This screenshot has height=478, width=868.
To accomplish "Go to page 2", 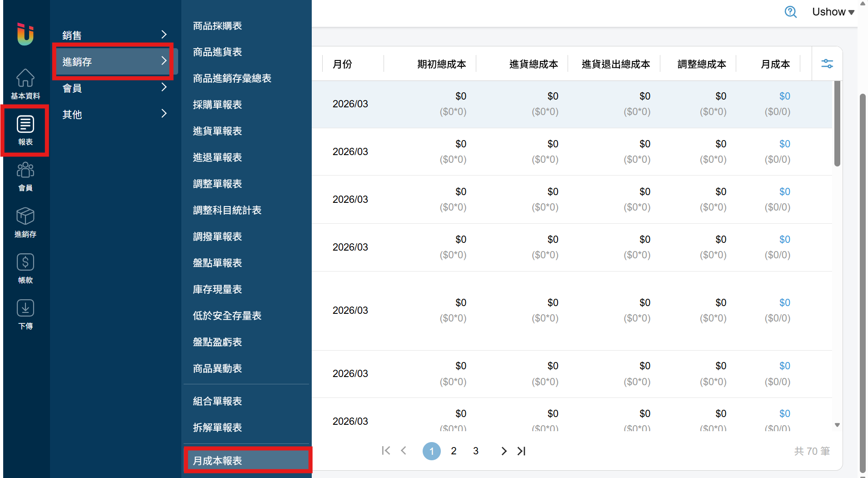I will pos(454,451).
